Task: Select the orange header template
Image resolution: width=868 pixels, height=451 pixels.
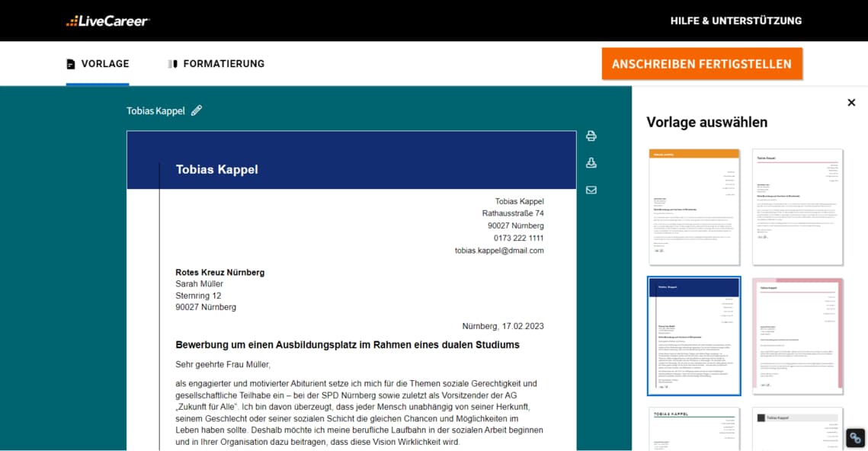Action: (694, 206)
